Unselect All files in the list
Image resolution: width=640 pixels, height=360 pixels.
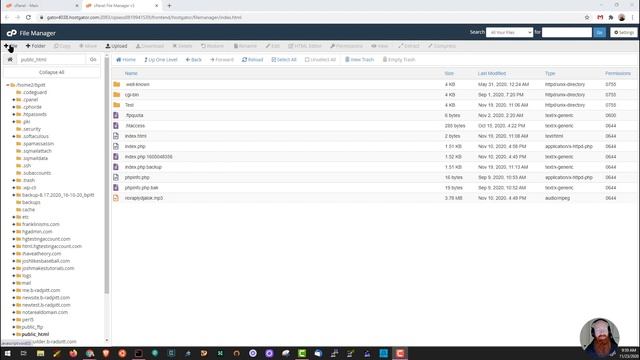coord(320,60)
